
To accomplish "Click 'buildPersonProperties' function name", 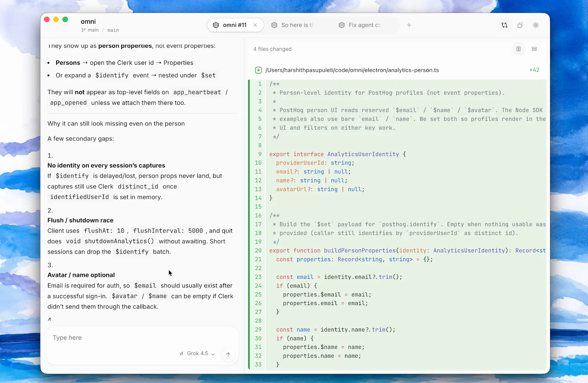I will coord(360,251).
